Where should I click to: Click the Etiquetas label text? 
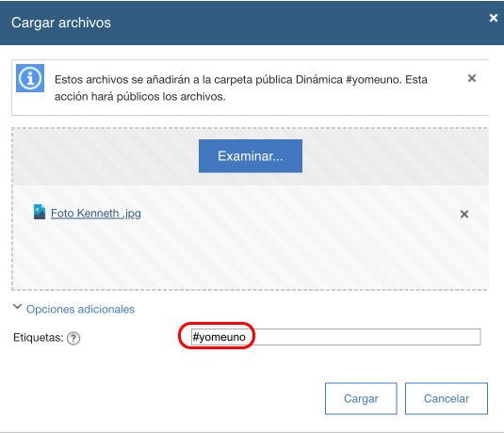pyautogui.click(x=39, y=338)
